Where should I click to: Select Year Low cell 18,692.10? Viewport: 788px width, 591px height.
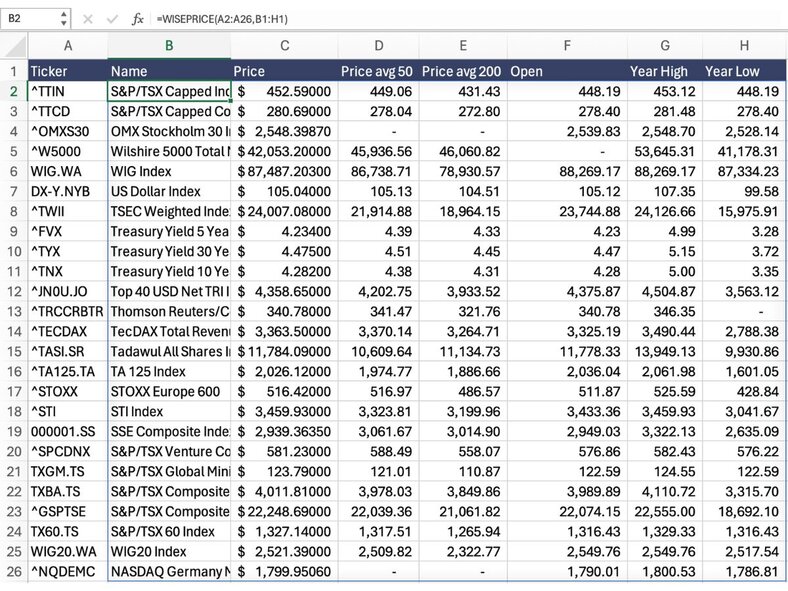[x=744, y=512]
